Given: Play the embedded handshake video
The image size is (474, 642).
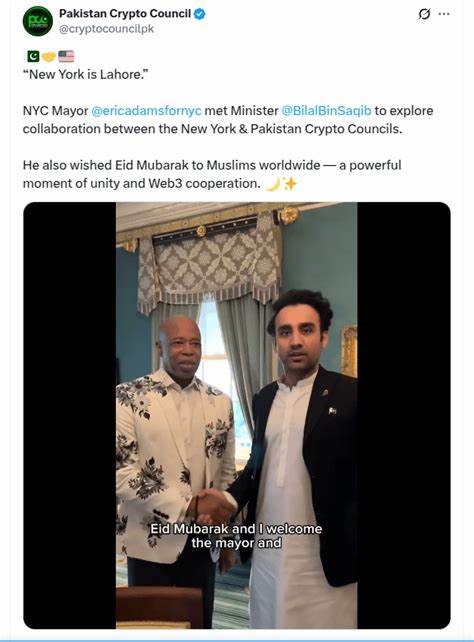Looking at the screenshot, I should (x=237, y=415).
